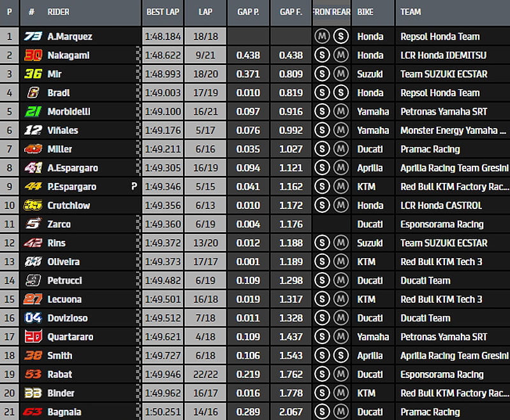The height and width of the screenshot is (420, 510).
Task: Select Mir's yellow number 36 icon
Action: click(x=33, y=74)
